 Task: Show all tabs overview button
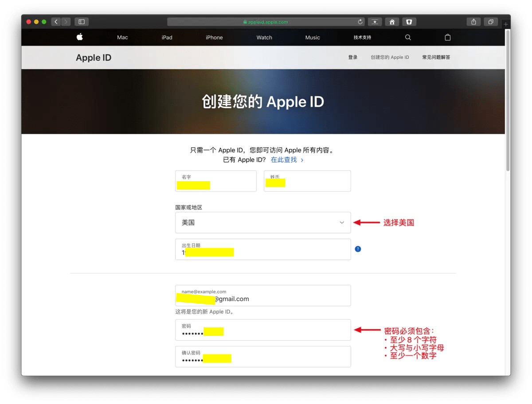pyautogui.click(x=491, y=22)
